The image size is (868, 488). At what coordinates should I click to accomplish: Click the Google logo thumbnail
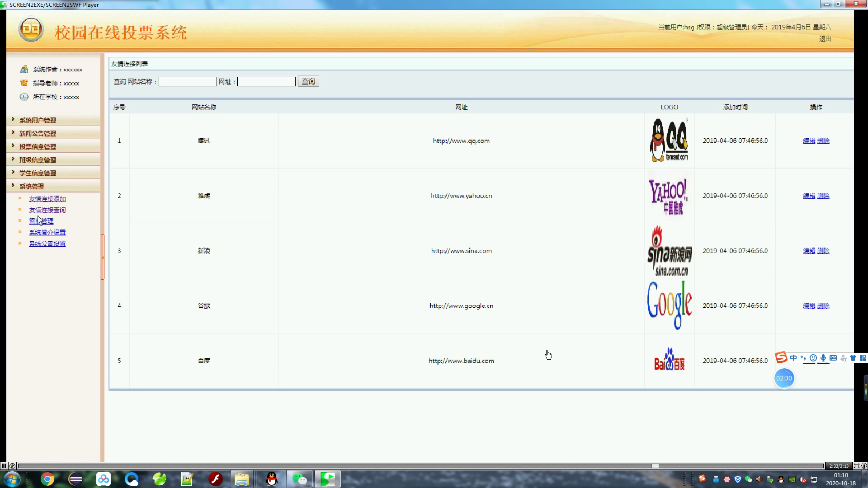pyautogui.click(x=669, y=305)
